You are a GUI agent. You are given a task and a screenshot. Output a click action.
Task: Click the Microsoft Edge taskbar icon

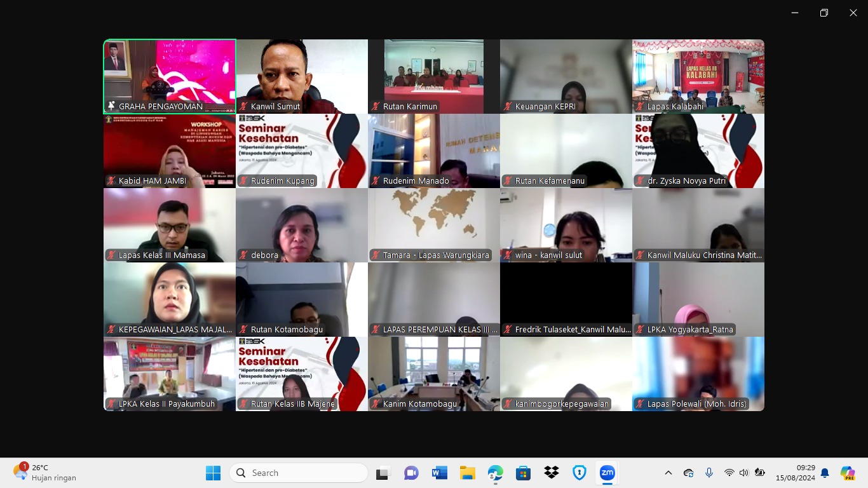point(496,473)
